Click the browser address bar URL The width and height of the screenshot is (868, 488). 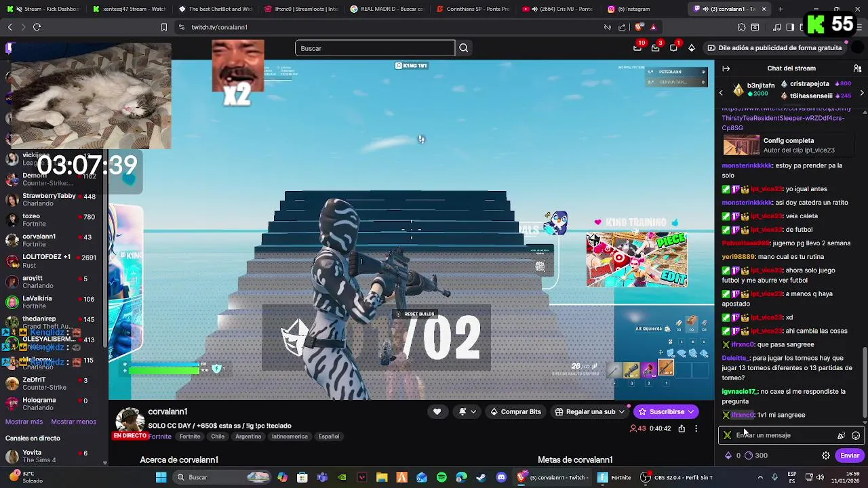219,27
